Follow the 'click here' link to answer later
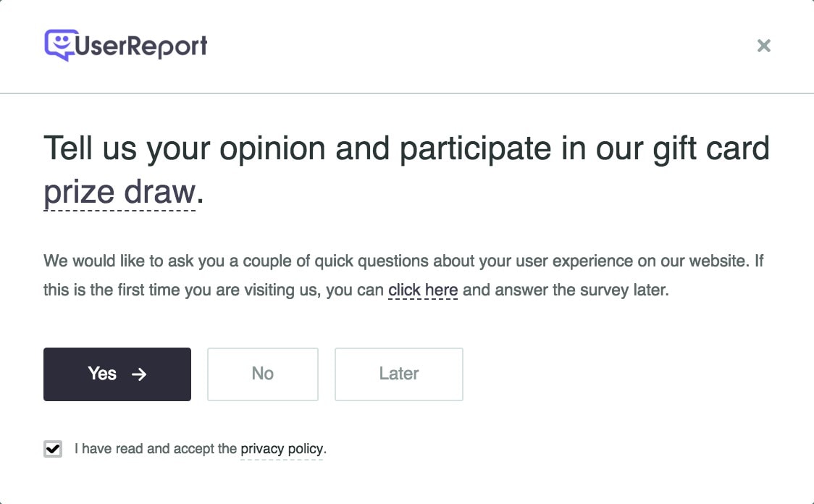Image resolution: width=814 pixels, height=504 pixels. (423, 290)
